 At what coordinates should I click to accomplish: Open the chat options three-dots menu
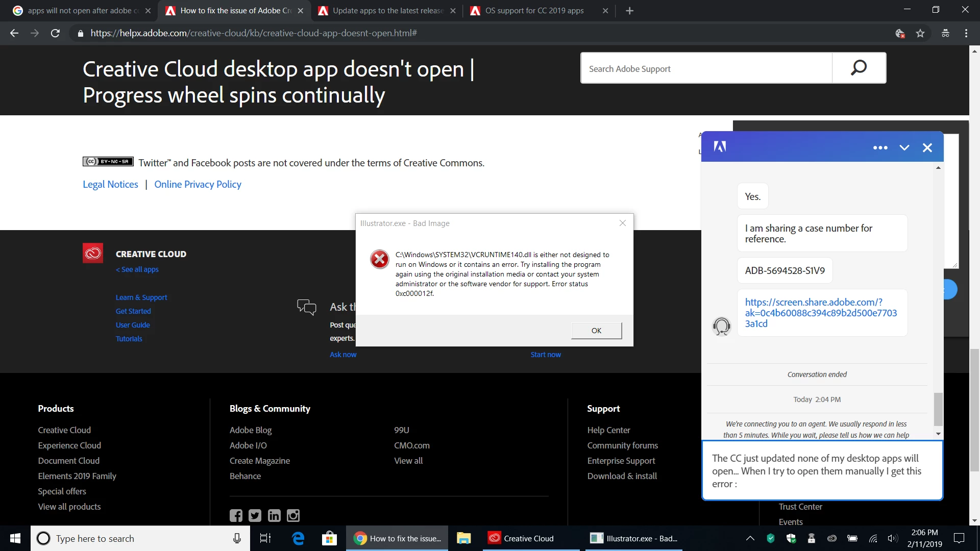point(880,148)
